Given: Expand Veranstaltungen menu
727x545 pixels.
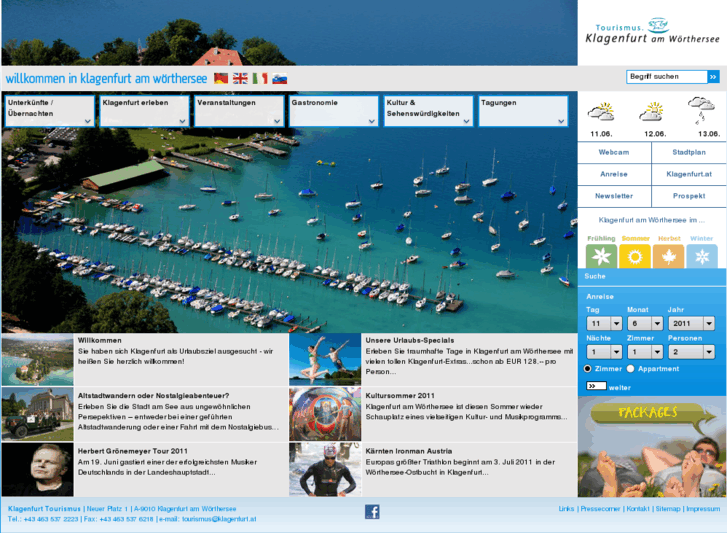Looking at the screenshot, I should (x=239, y=111).
